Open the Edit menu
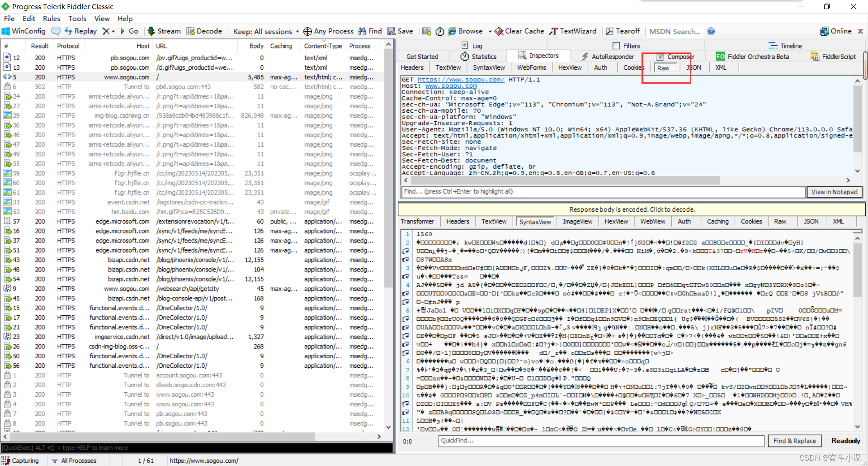Viewport: 868px width, 466px height. (29, 19)
